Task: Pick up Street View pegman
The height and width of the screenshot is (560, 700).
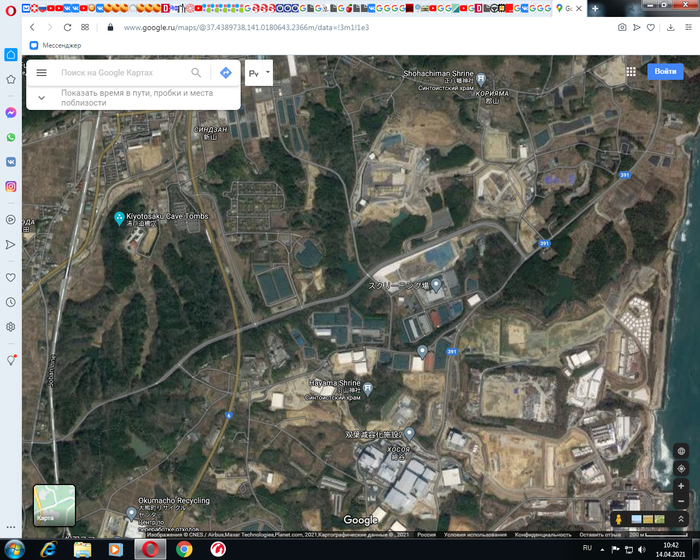Action: point(618,519)
